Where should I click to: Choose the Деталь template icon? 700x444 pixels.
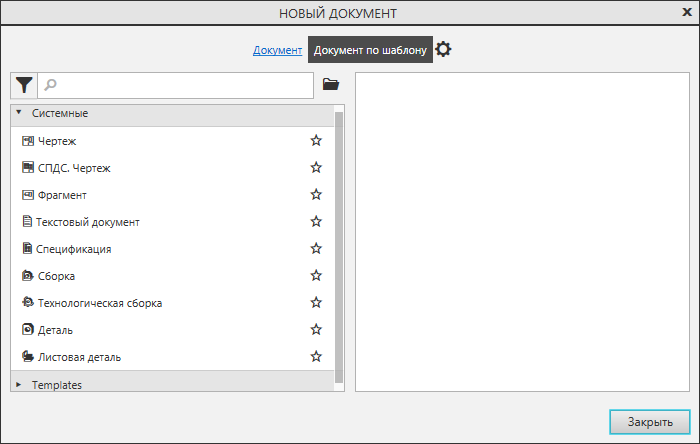tap(28, 330)
